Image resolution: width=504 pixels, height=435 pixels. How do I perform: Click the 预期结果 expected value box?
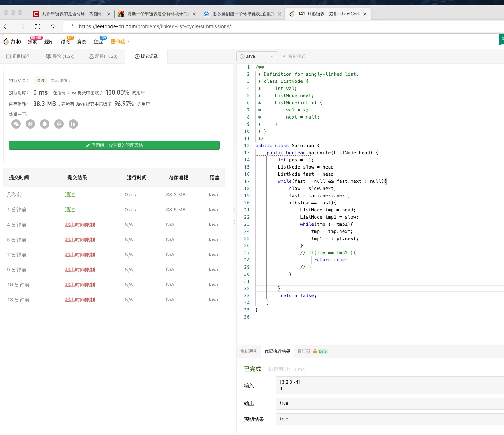point(390,419)
